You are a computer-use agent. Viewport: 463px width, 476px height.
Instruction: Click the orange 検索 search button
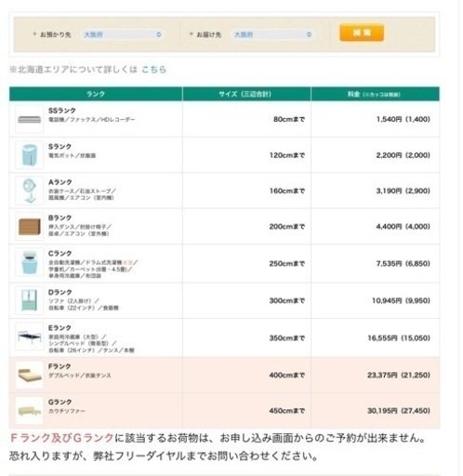point(362,33)
